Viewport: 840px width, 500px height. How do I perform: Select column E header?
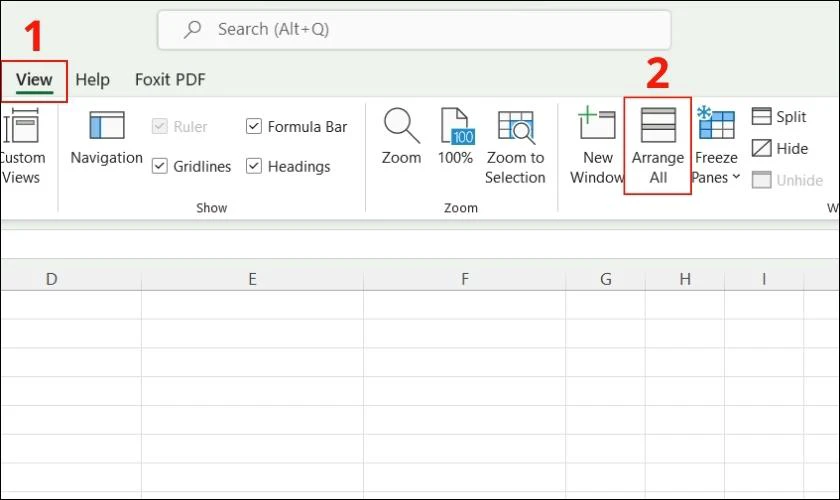point(252,279)
